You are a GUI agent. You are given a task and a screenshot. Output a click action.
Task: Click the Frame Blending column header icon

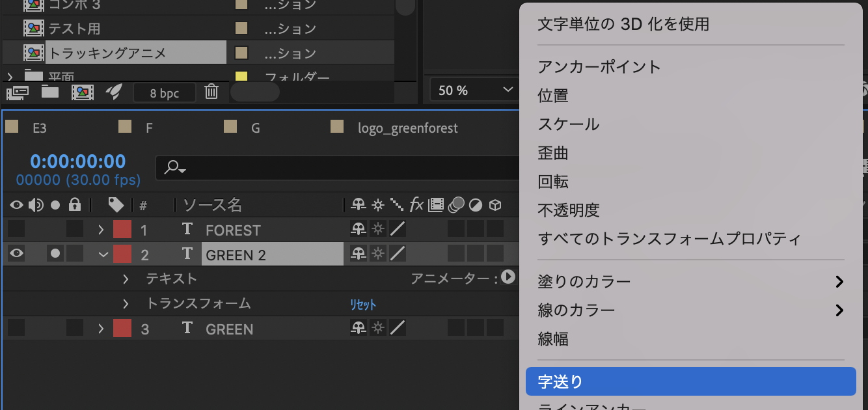point(435,205)
